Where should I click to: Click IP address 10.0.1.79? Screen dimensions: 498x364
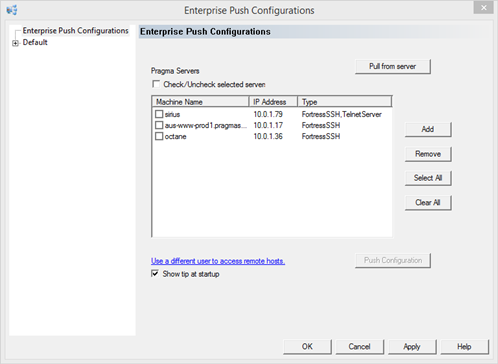268,114
